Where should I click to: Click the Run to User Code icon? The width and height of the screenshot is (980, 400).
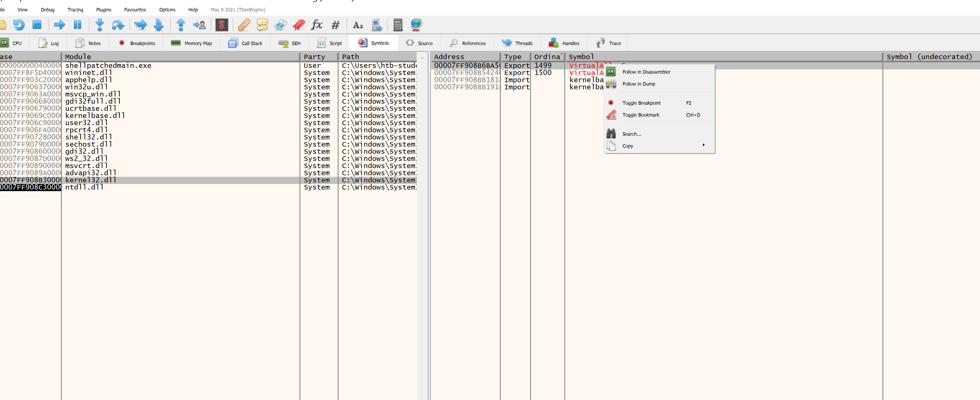point(199,25)
